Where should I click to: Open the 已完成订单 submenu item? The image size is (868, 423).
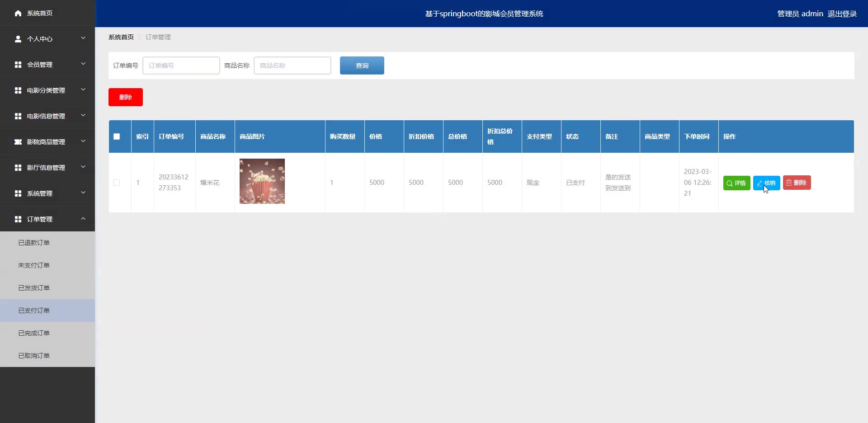coord(47,333)
